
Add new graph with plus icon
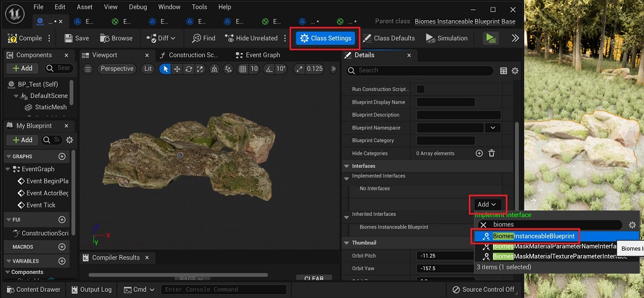pyautogui.click(x=62, y=157)
